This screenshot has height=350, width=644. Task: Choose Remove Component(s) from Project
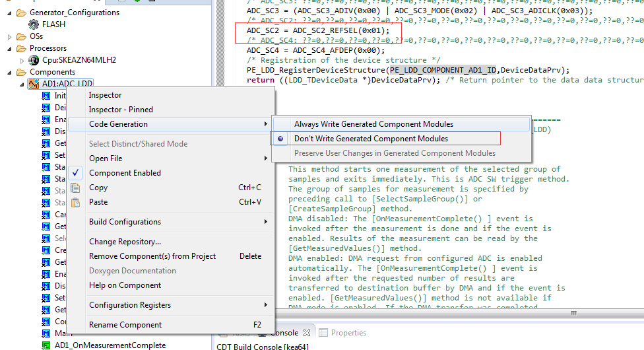152,256
